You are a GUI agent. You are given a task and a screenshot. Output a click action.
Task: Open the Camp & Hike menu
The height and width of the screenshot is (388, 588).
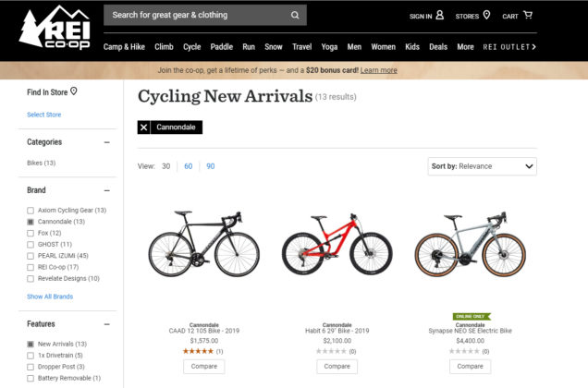coord(124,46)
